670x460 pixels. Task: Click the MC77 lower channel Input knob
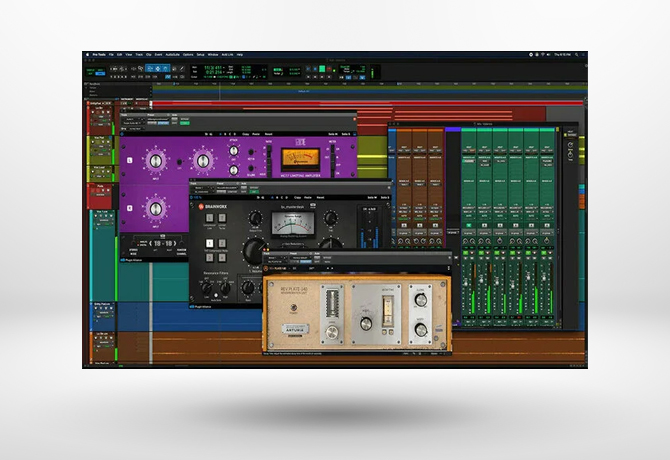click(x=156, y=209)
